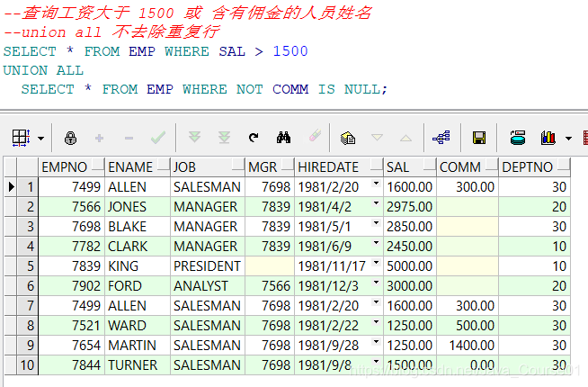Click the previous record down triangle icon
The image size is (588, 387).
click(x=377, y=138)
